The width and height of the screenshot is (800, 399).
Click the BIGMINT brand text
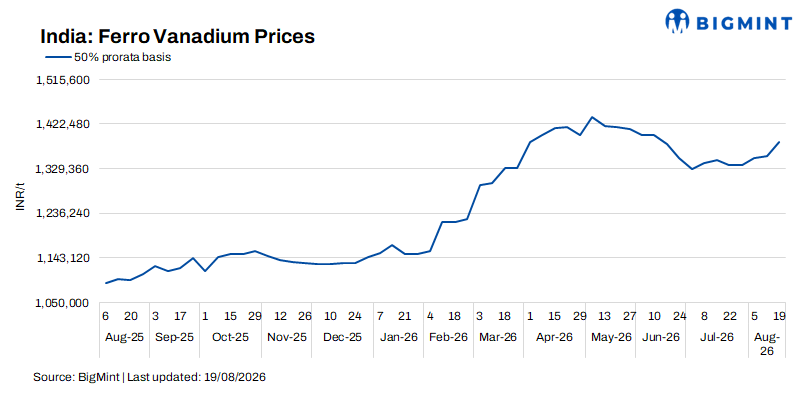[744, 22]
